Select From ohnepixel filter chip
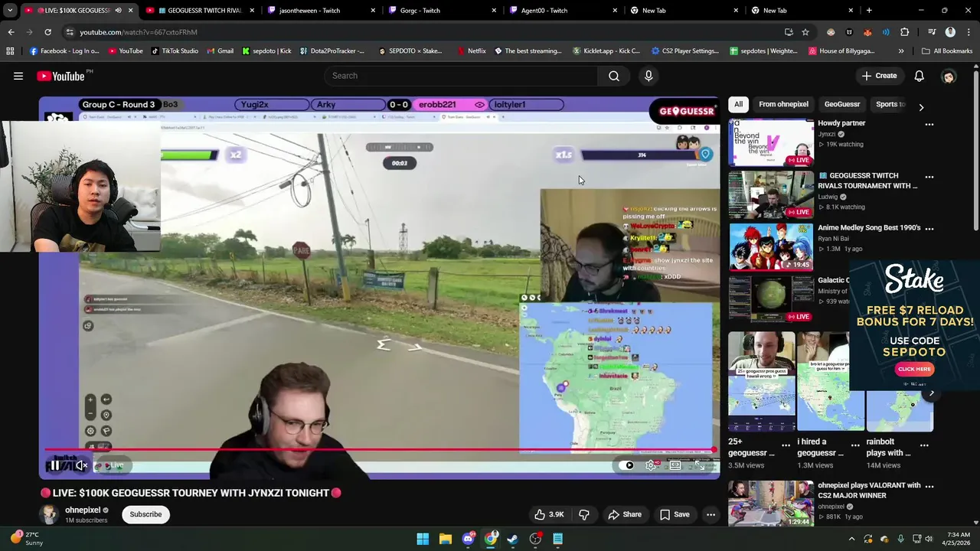Image resolution: width=980 pixels, height=551 pixels. point(783,104)
